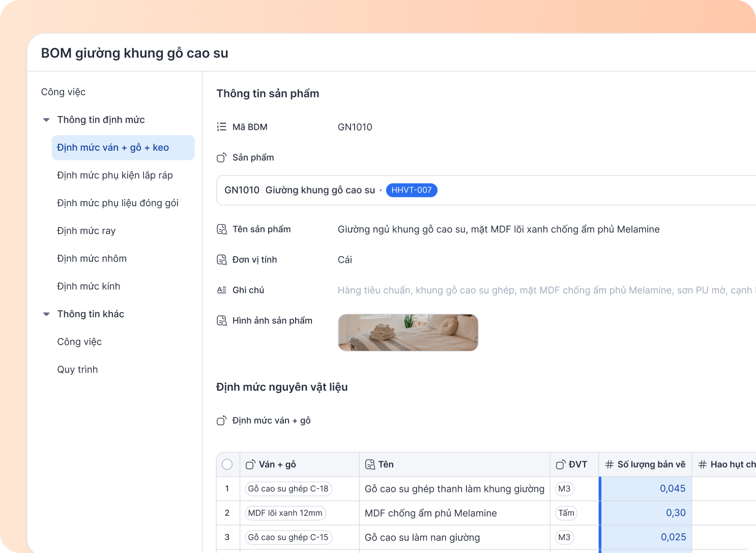This screenshot has height=553, width=756.
Task: Click the lookup icon beside Đơn vị tính
Action: 222,260
